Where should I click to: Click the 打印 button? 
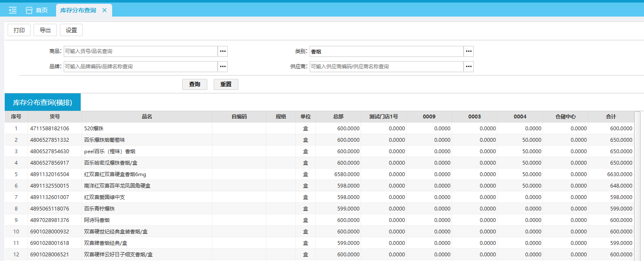tap(19, 30)
